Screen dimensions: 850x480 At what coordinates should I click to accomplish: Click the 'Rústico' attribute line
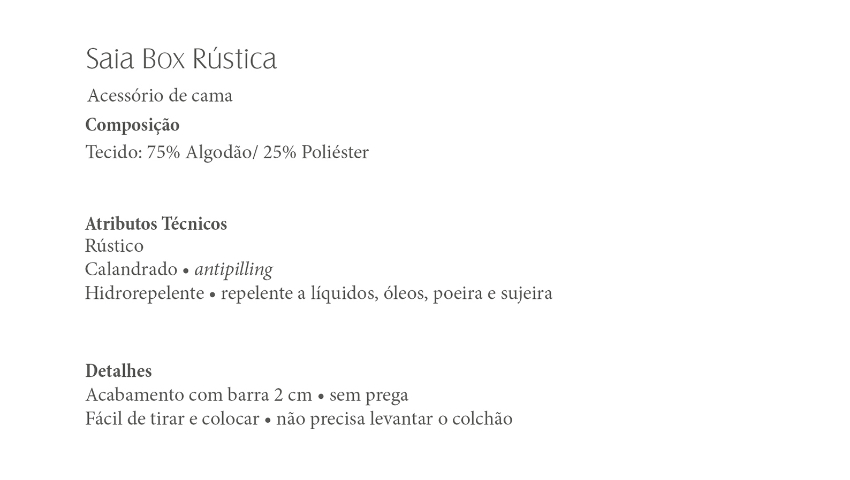(x=114, y=246)
